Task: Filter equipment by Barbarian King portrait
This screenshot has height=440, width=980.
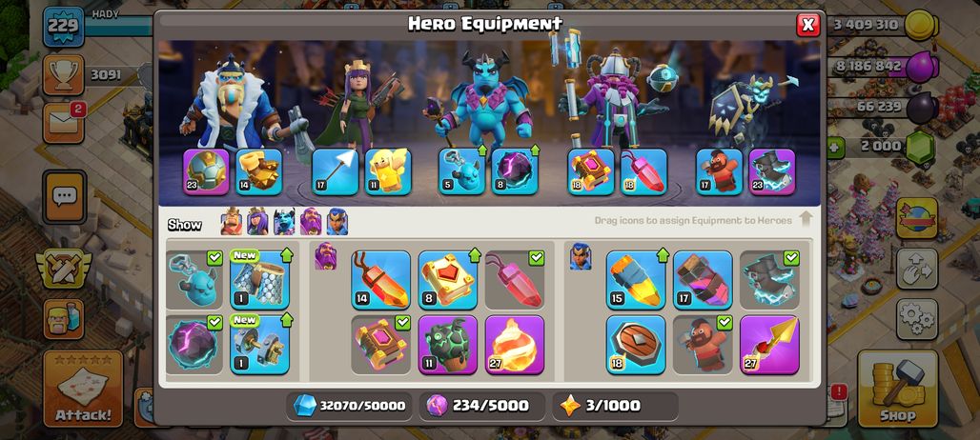Action: (x=232, y=222)
